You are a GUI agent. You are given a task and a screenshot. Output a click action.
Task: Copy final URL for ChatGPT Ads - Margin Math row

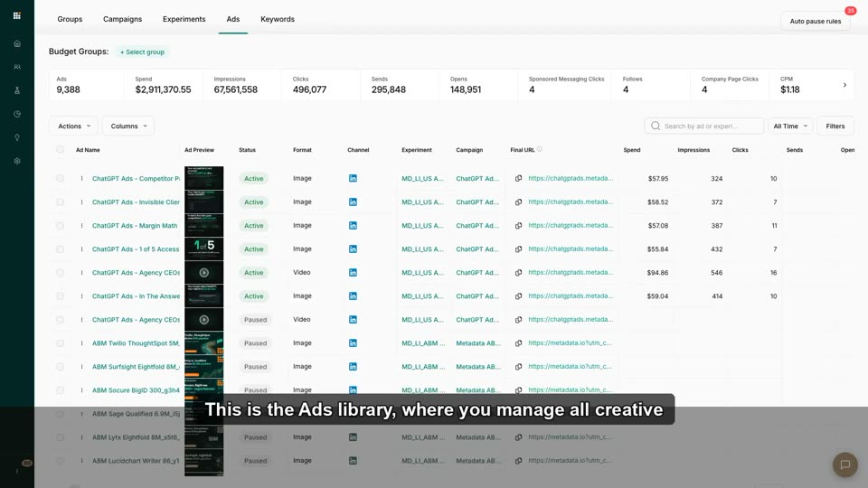tap(518, 226)
